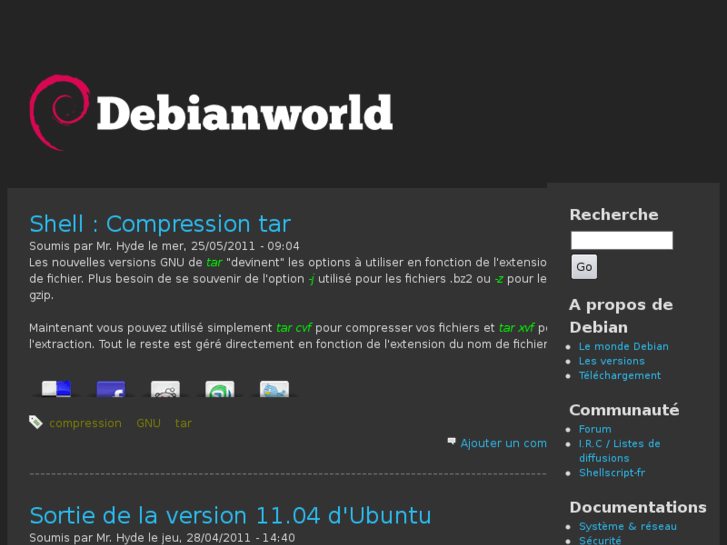This screenshot has height=545, width=727.
Task: Open the 'GNU' tag
Action: click(x=148, y=423)
